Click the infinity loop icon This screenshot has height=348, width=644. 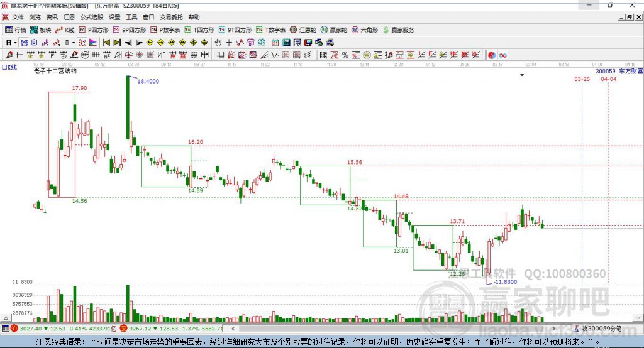[x=502, y=55]
